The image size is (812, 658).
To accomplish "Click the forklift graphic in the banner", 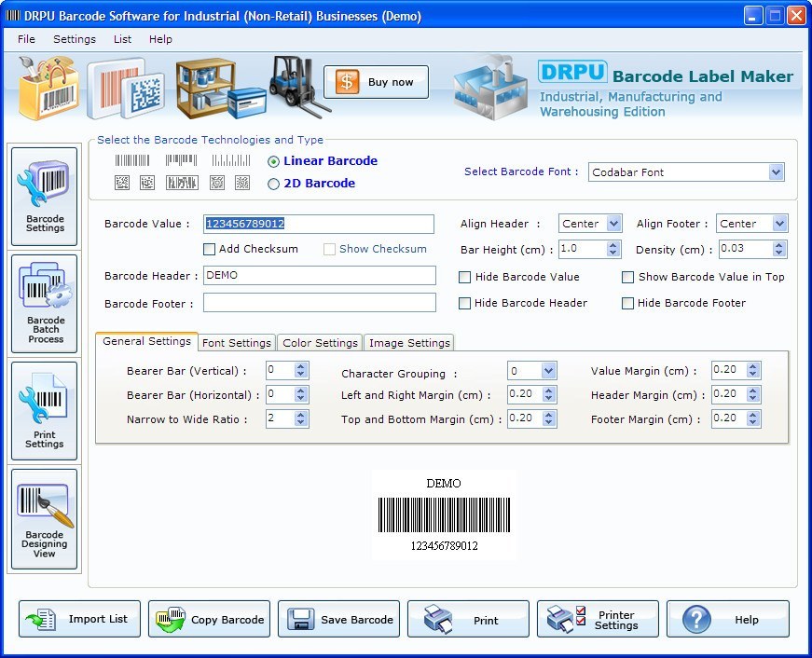I will 294,86.
